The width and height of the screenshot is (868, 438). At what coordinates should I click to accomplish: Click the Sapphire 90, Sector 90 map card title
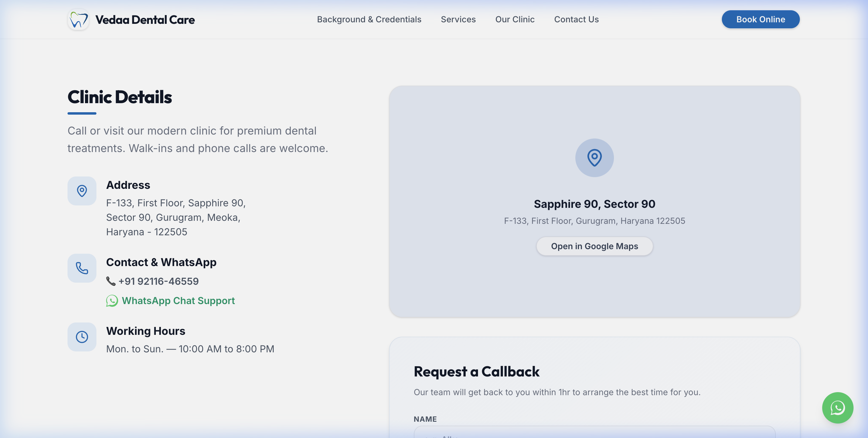pyautogui.click(x=594, y=204)
